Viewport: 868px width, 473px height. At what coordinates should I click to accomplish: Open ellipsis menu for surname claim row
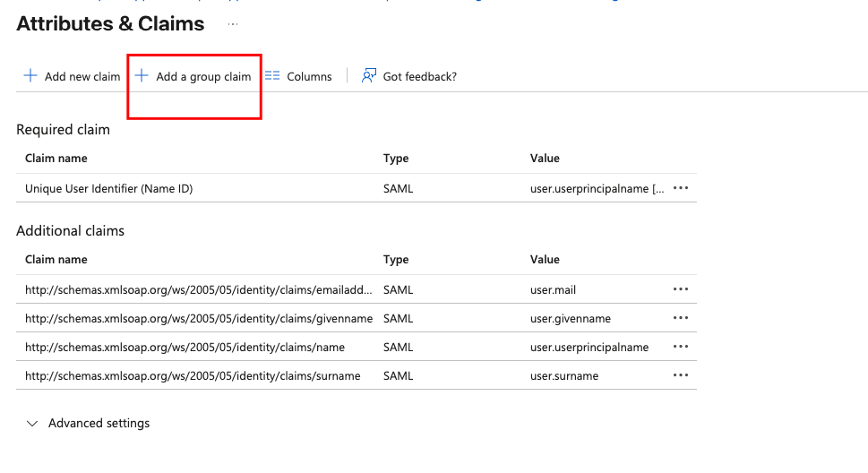coord(681,375)
